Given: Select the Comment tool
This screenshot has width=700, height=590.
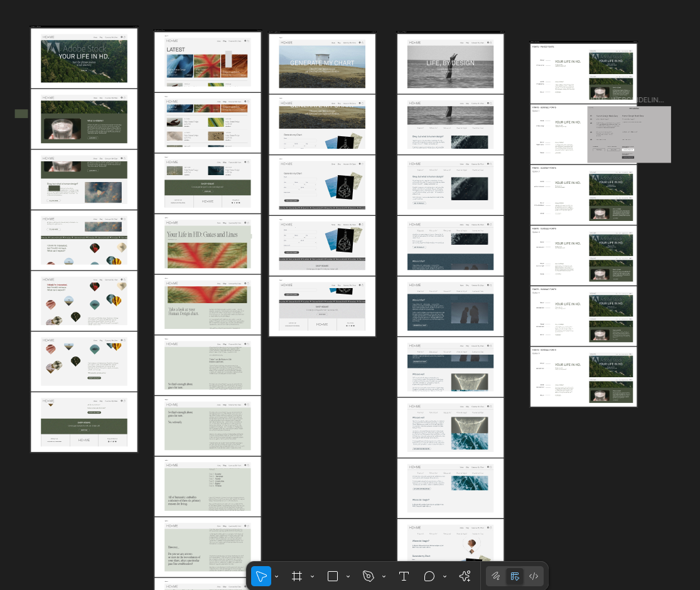Looking at the screenshot, I should pos(429,576).
